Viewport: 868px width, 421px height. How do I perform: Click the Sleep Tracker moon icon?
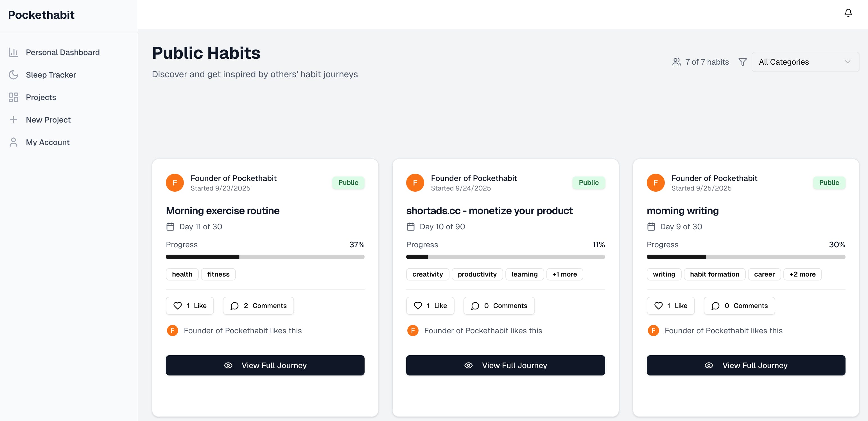pyautogui.click(x=13, y=75)
